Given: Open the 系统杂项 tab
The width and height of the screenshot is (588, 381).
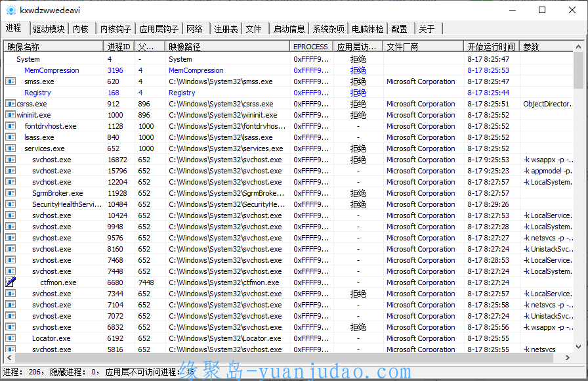Looking at the screenshot, I should [x=329, y=29].
